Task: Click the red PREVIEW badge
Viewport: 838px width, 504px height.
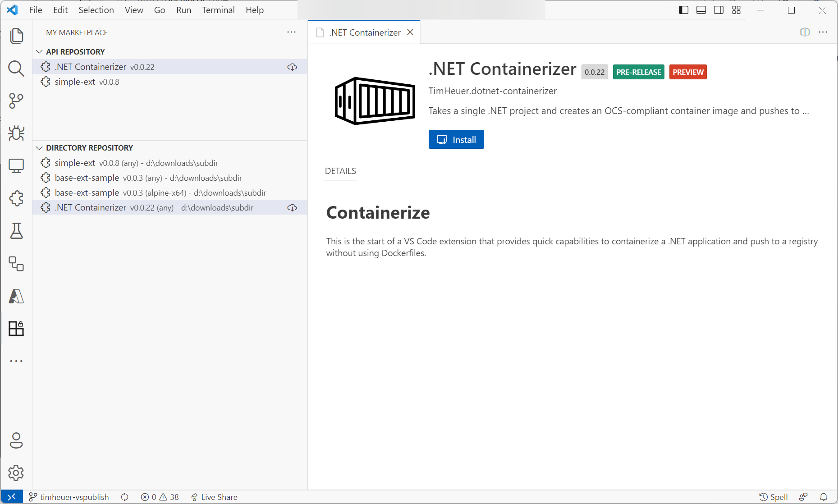Action: click(x=688, y=72)
